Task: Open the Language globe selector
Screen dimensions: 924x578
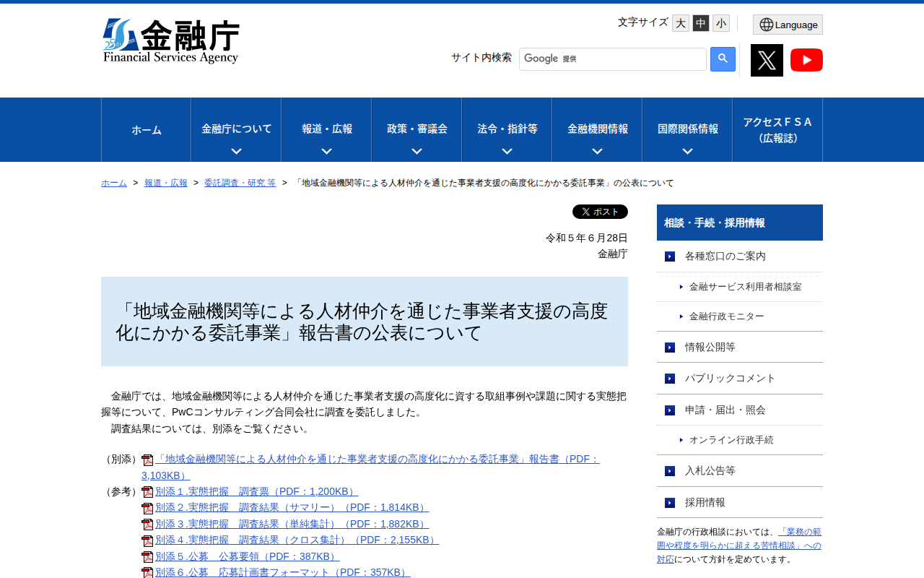Action: click(788, 24)
